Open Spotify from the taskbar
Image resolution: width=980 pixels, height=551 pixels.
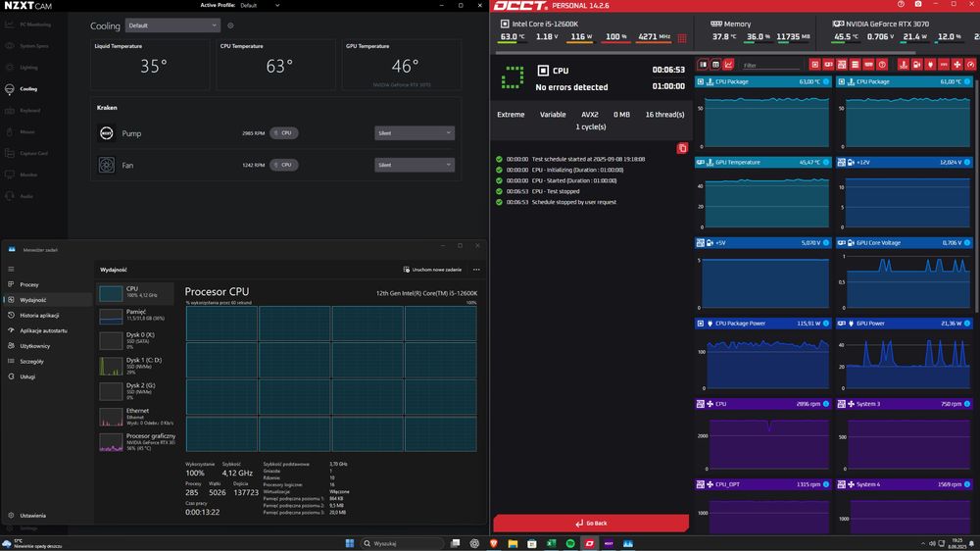[x=571, y=543]
